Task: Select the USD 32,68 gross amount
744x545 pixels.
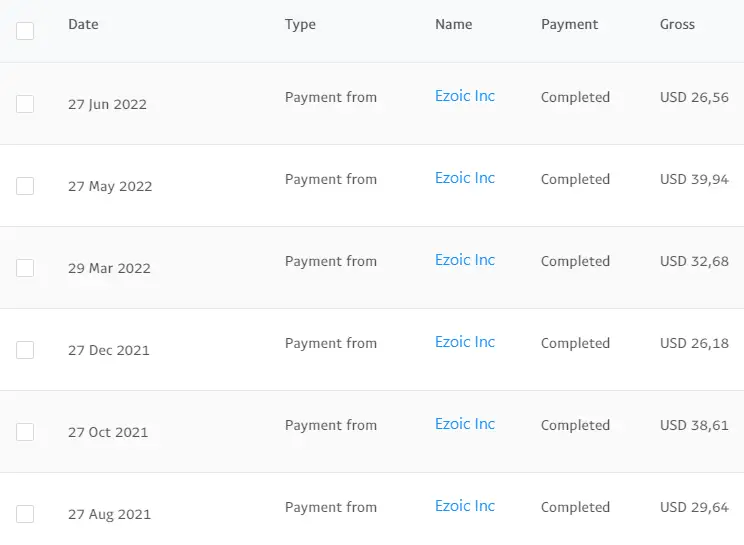Action: pos(694,261)
